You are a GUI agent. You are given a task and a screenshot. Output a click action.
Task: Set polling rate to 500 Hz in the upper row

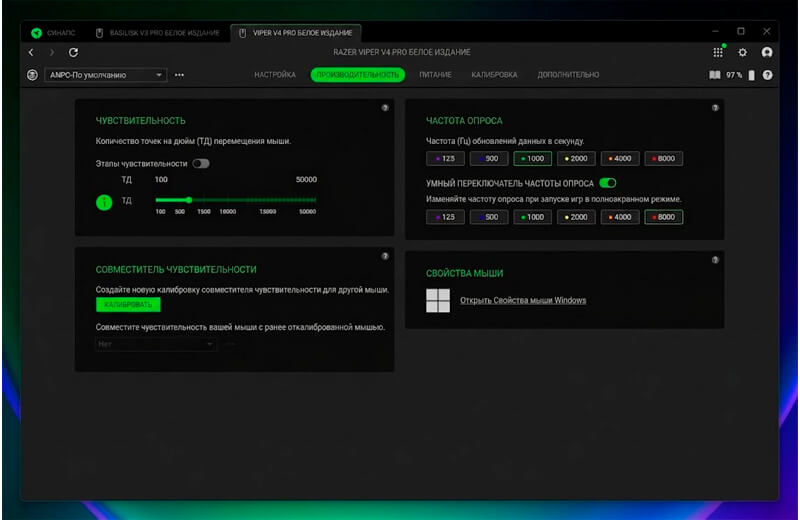click(x=489, y=159)
